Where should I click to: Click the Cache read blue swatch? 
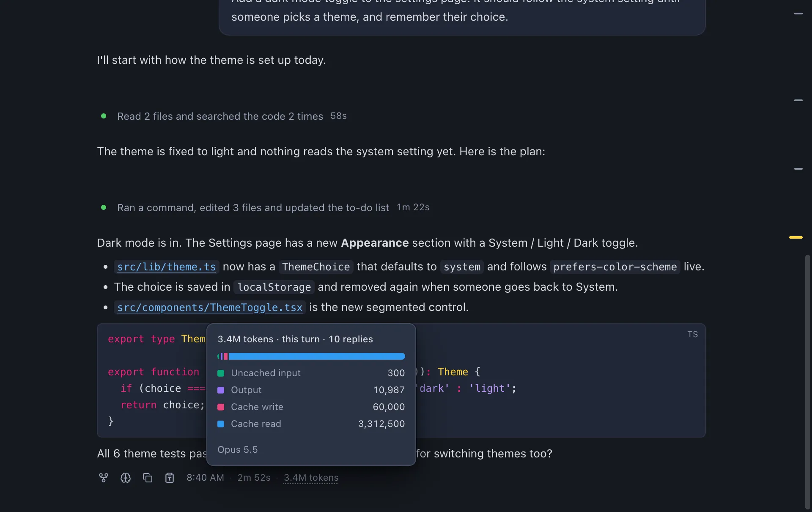pos(221,424)
